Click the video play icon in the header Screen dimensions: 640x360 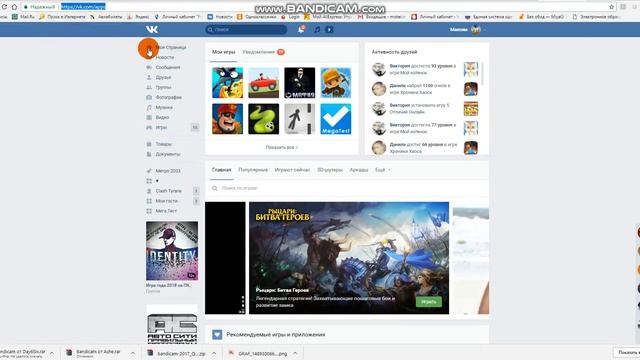[329, 29]
